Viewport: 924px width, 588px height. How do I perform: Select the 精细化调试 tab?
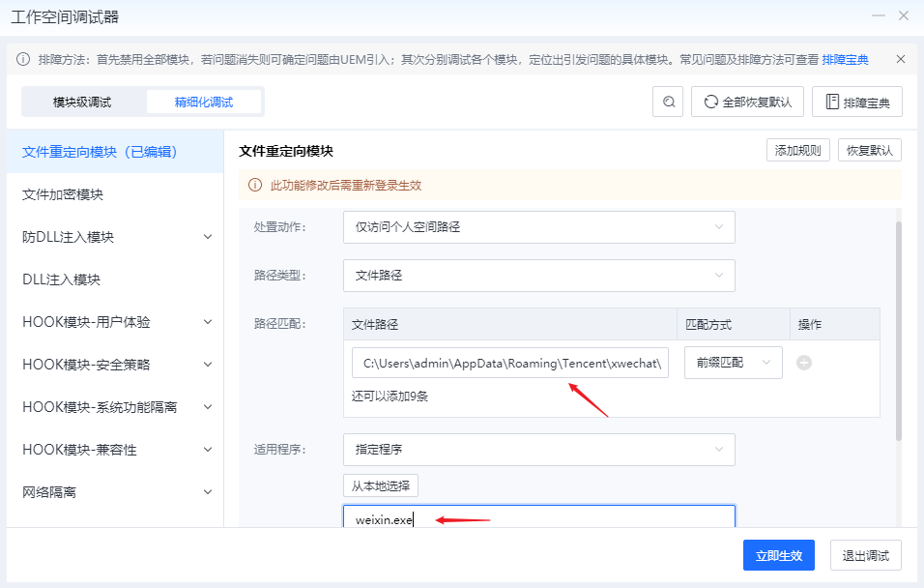coord(204,102)
